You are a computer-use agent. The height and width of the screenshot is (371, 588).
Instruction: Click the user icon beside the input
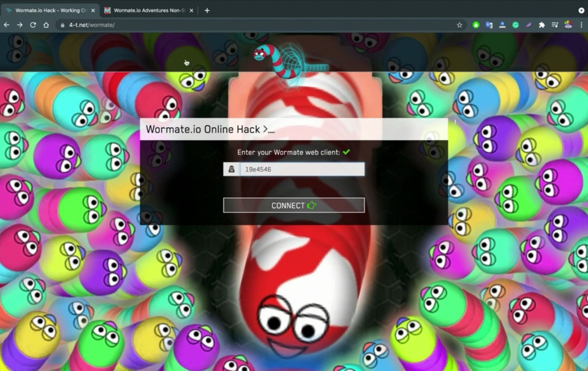tap(232, 169)
